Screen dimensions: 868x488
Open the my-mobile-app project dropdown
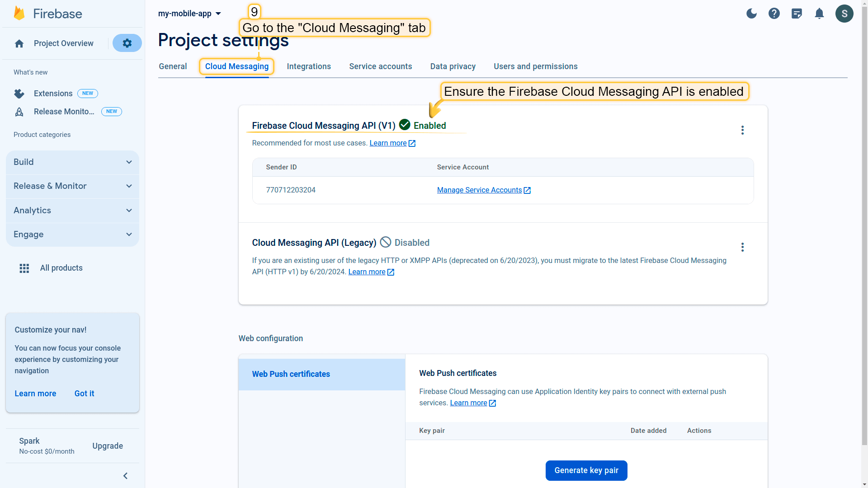[189, 14]
